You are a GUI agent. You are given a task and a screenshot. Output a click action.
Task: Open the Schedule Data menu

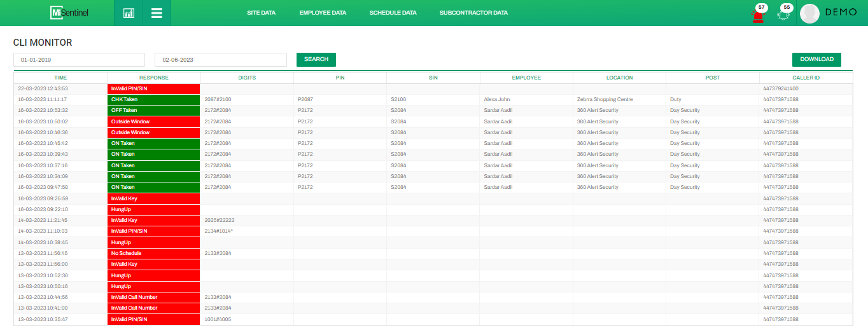coord(393,13)
